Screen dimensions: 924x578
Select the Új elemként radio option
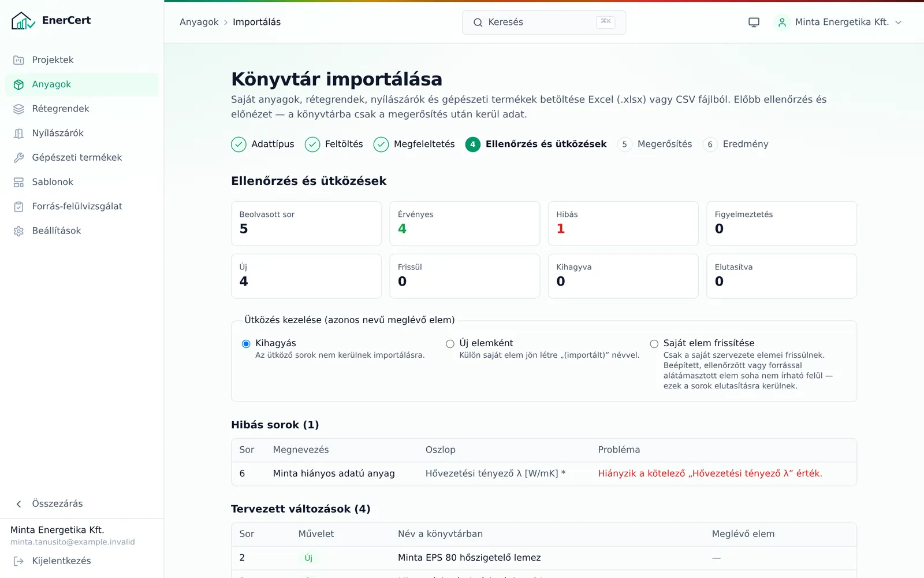[450, 344]
